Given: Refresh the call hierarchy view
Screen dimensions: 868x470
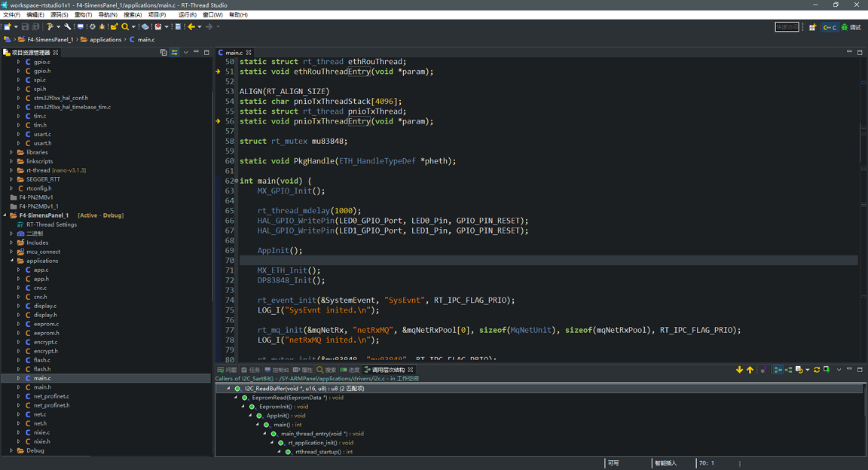Looking at the screenshot, I should [817, 370].
